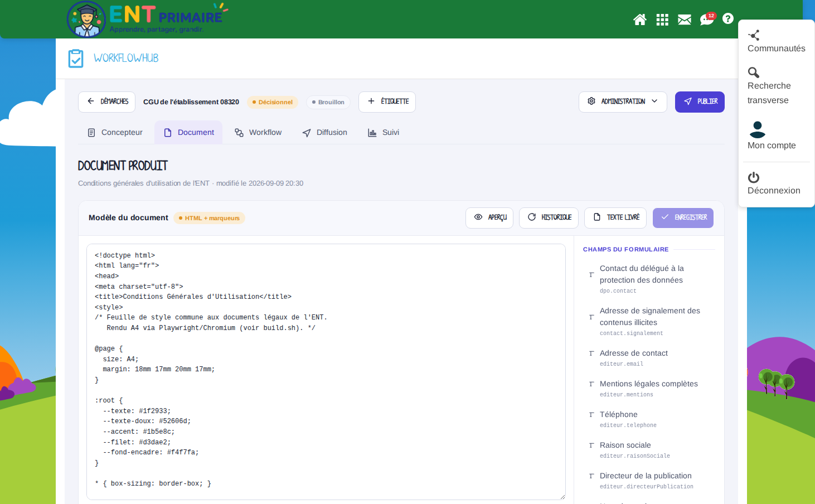This screenshot has width=815, height=504.
Task: Click the editeur.raisonSociale marker code
Action: tap(635, 456)
